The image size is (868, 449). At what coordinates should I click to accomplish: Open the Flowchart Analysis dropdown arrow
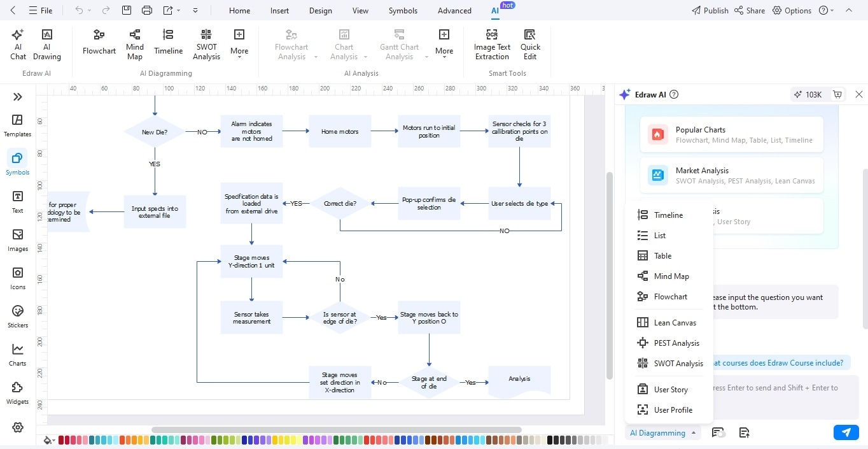point(316,57)
